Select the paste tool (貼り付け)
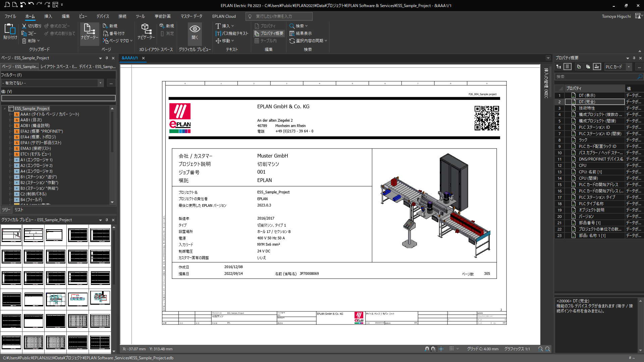This screenshot has height=362, width=644. [10, 32]
